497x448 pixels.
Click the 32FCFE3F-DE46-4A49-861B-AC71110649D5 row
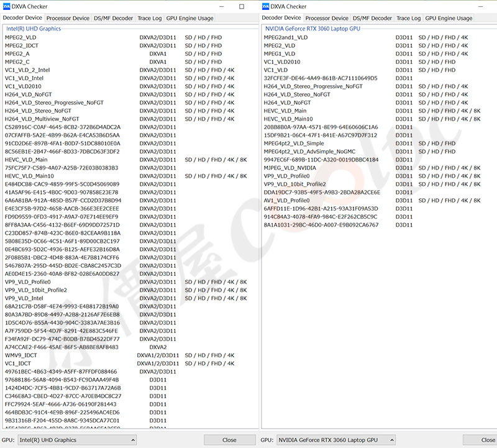[338, 78]
